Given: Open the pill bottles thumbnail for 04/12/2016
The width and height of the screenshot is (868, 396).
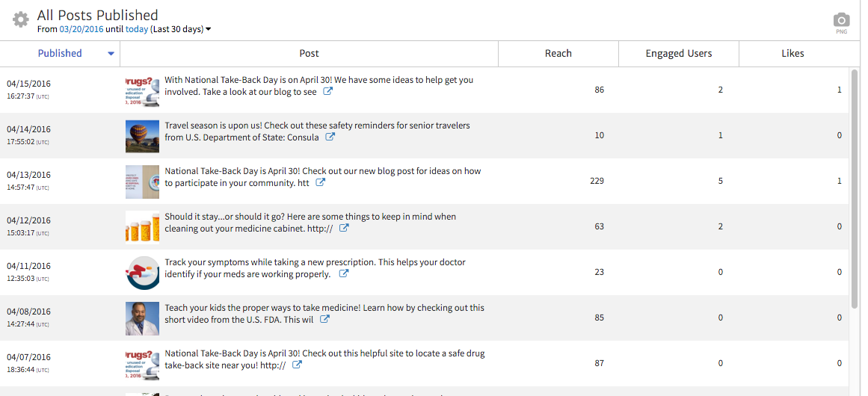Looking at the screenshot, I should click(x=142, y=227).
